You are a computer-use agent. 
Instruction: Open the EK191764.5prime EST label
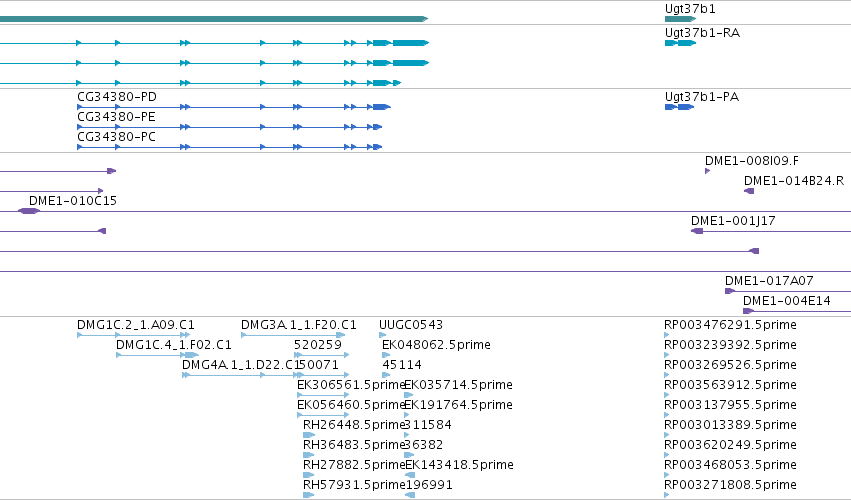459,406
